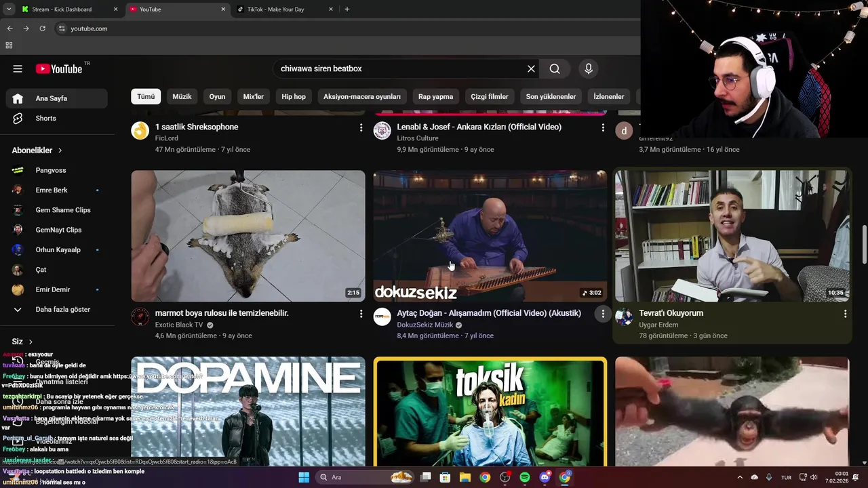Screen dimensions: 868x488
Task: Select the Tümü filter chip
Action: [x=146, y=96]
